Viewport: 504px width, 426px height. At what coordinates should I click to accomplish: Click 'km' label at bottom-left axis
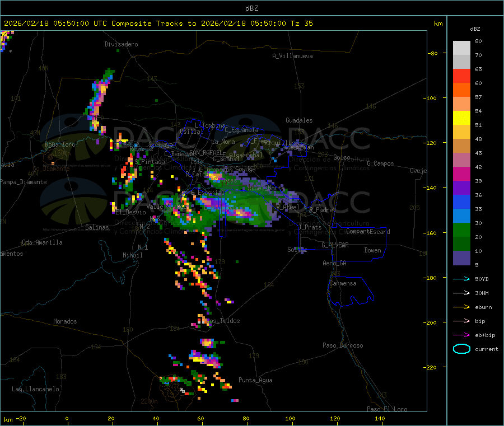point(8,420)
